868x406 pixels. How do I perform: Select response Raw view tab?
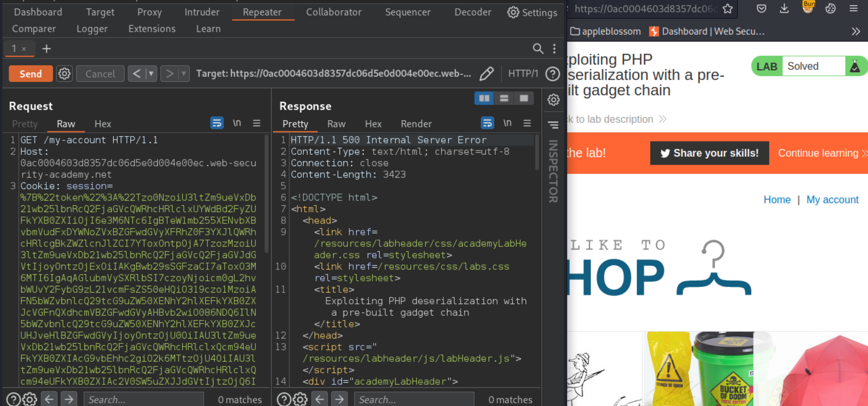[x=336, y=124]
